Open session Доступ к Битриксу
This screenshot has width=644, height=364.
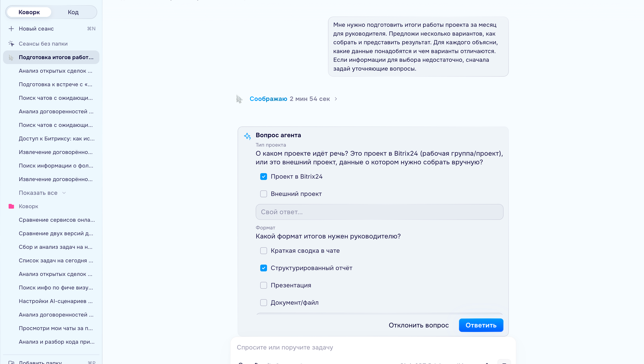click(x=57, y=138)
